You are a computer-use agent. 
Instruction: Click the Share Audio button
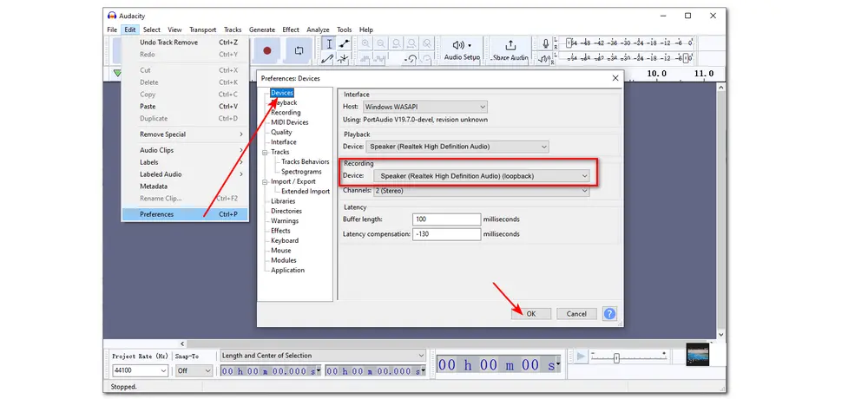[x=510, y=50]
